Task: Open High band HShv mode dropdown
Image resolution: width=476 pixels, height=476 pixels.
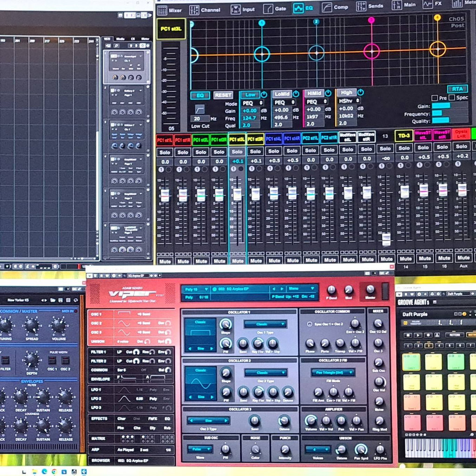Action: pos(349,101)
